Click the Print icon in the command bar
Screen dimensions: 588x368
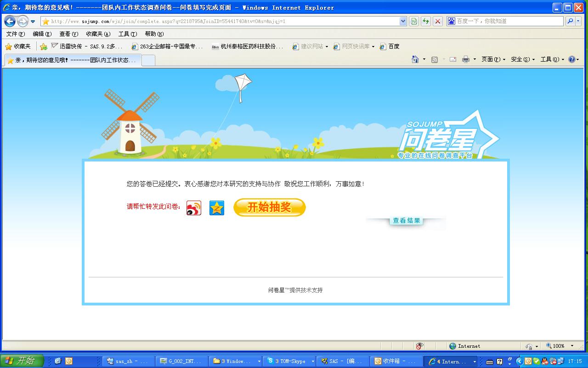(465, 60)
